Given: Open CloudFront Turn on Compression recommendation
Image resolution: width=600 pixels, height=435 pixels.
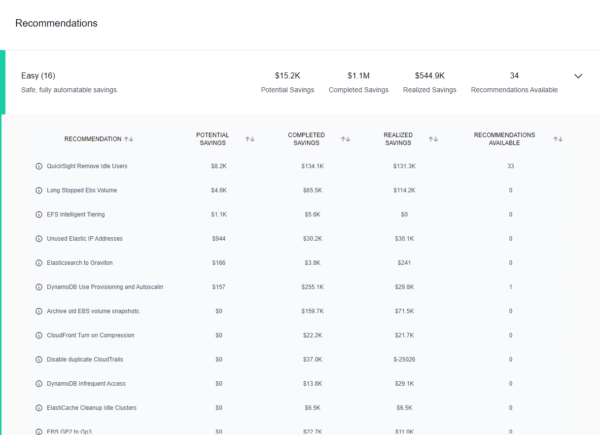Looking at the screenshot, I should (90, 334).
